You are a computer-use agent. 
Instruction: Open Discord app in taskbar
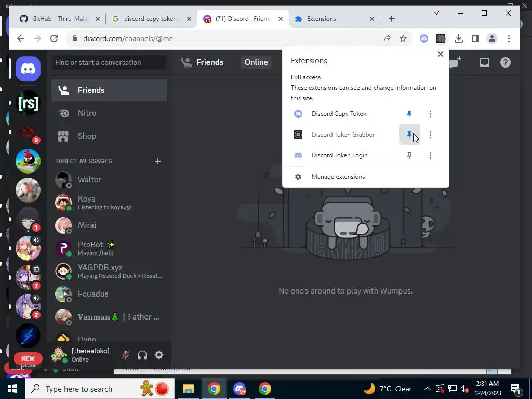(240, 389)
